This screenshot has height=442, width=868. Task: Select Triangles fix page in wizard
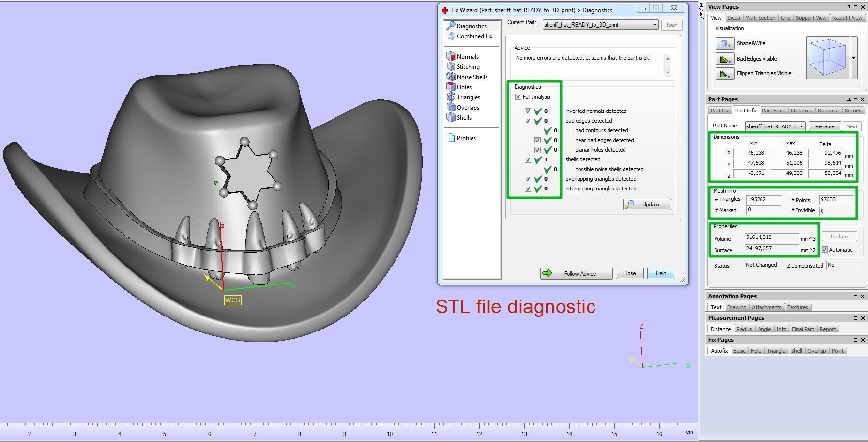tap(463, 97)
